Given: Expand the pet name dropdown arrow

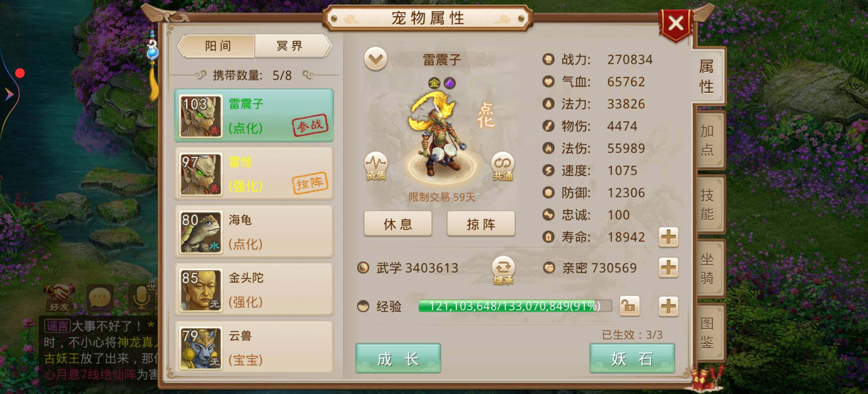Looking at the screenshot, I should 375,59.
